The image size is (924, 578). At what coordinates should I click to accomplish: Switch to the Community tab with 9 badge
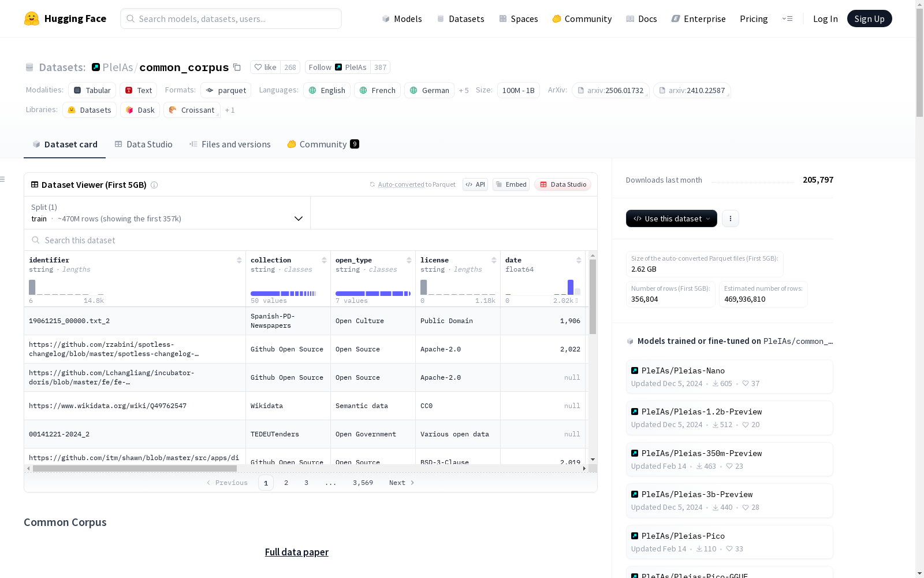point(323,144)
